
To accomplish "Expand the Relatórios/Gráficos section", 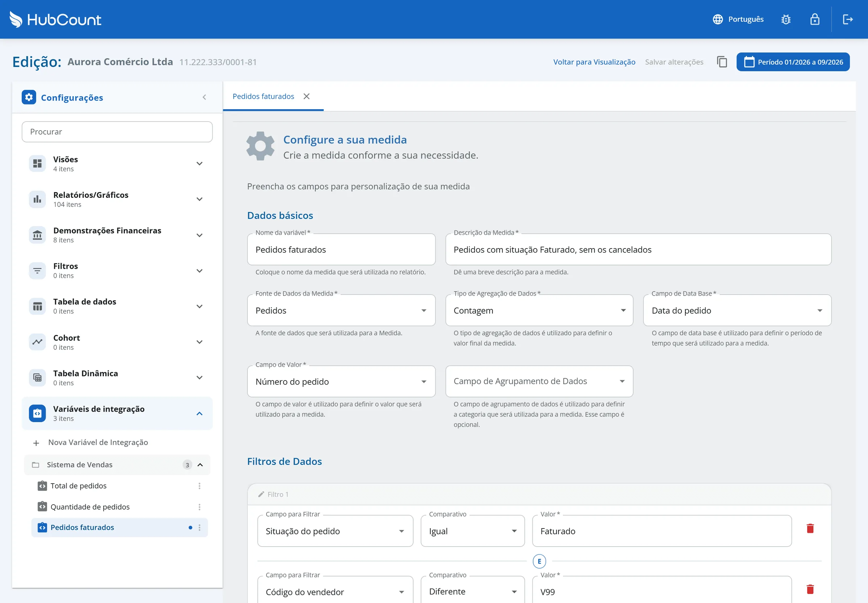I will (x=199, y=199).
